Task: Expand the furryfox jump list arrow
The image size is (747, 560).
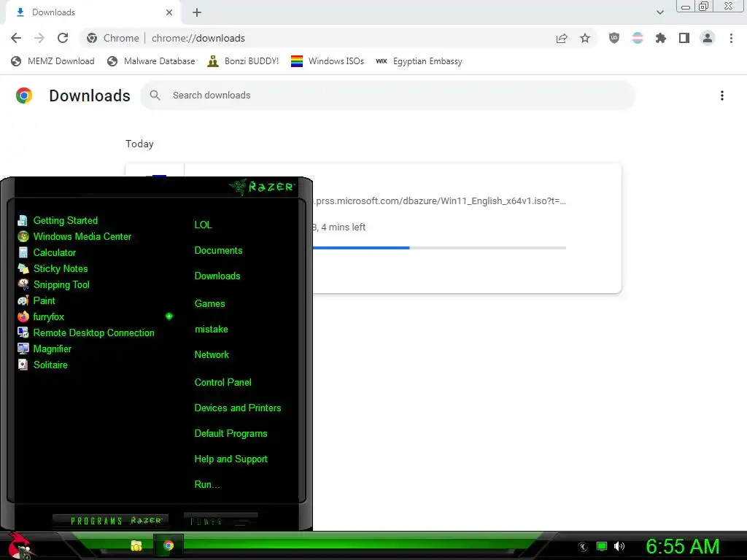Action: click(x=169, y=316)
